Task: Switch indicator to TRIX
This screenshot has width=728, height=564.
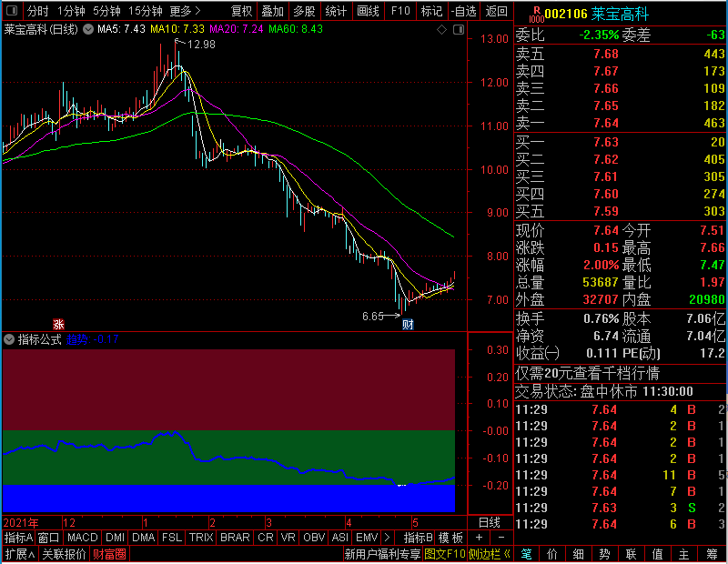Action: tap(201, 538)
